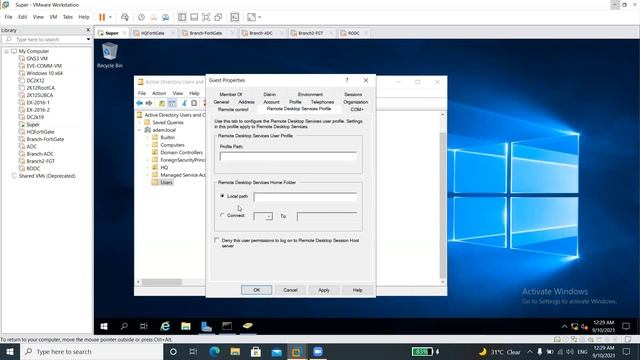The width and height of the screenshot is (640, 360).
Task: Collapse the adam.local domain node
Action: pos(140,130)
